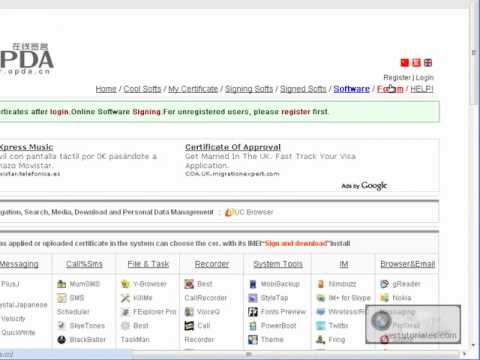Click the KillMe crossed-tools icon
The height and width of the screenshot is (360, 480).
(x=125, y=298)
